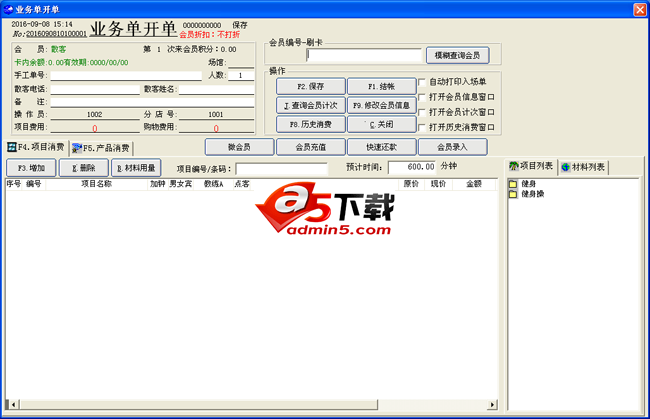Click the app icon in title bar

8,9
